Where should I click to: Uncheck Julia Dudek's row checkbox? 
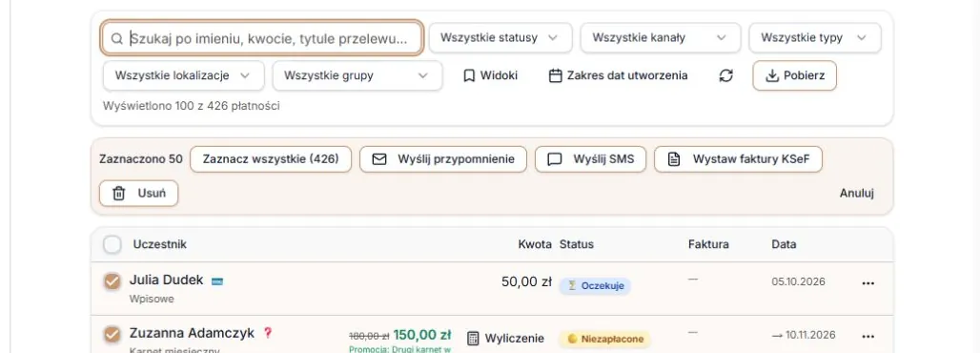tap(112, 281)
